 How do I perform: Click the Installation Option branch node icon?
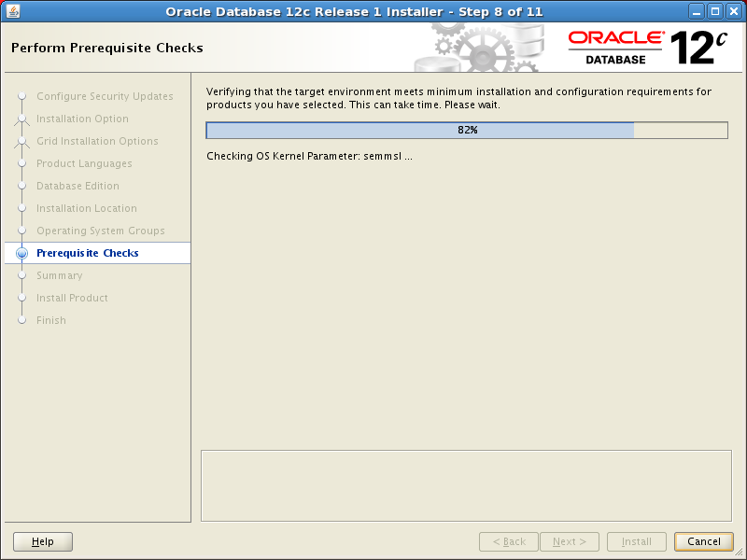tap(21, 119)
